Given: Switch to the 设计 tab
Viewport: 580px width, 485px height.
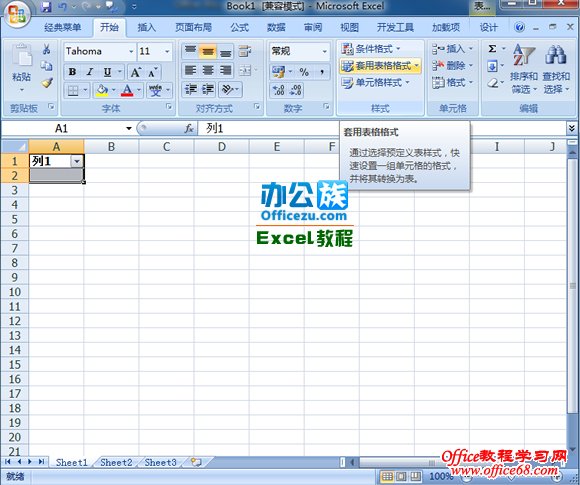Looking at the screenshot, I should tap(488, 27).
